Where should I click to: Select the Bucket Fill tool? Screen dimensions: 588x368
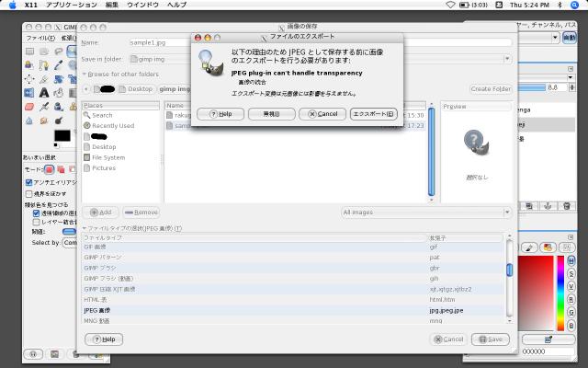(x=59, y=92)
